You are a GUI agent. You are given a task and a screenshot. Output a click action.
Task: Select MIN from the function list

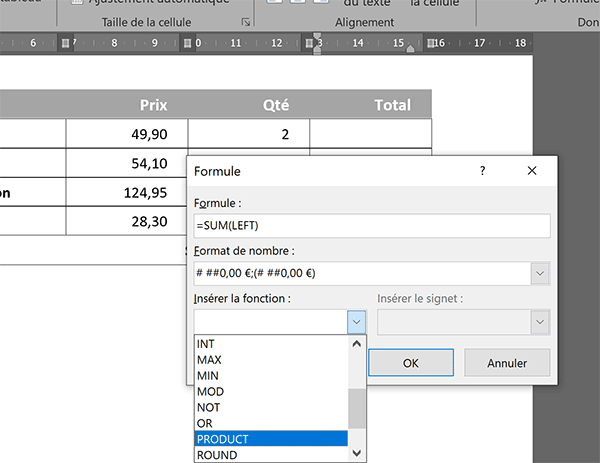(x=271, y=376)
